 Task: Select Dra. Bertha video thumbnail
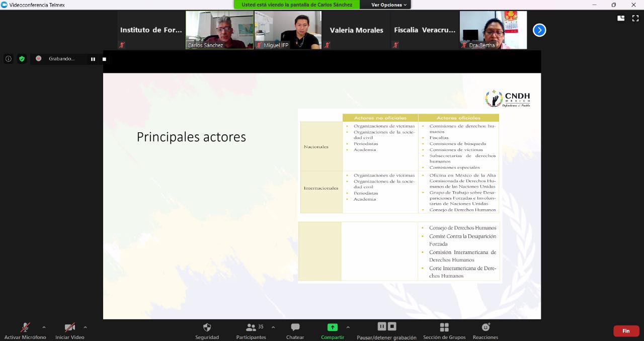[x=493, y=30]
